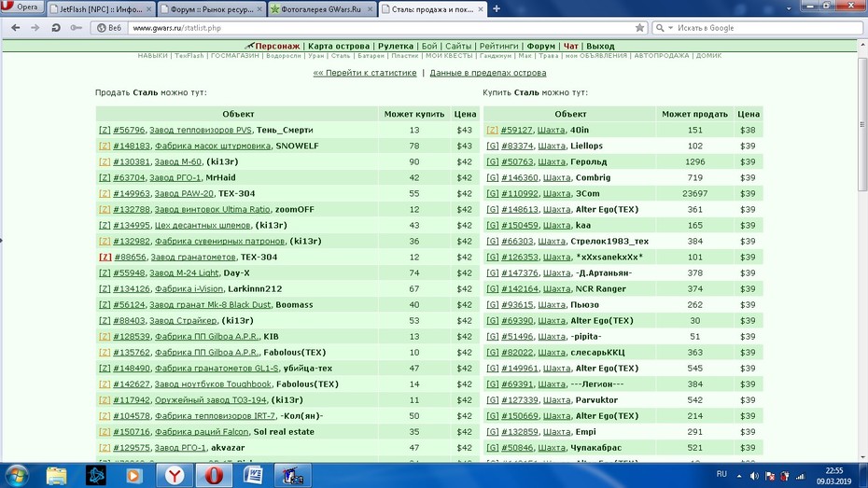Click [Z] sector of #88656
This screenshot has width=868, height=488.
click(105, 257)
